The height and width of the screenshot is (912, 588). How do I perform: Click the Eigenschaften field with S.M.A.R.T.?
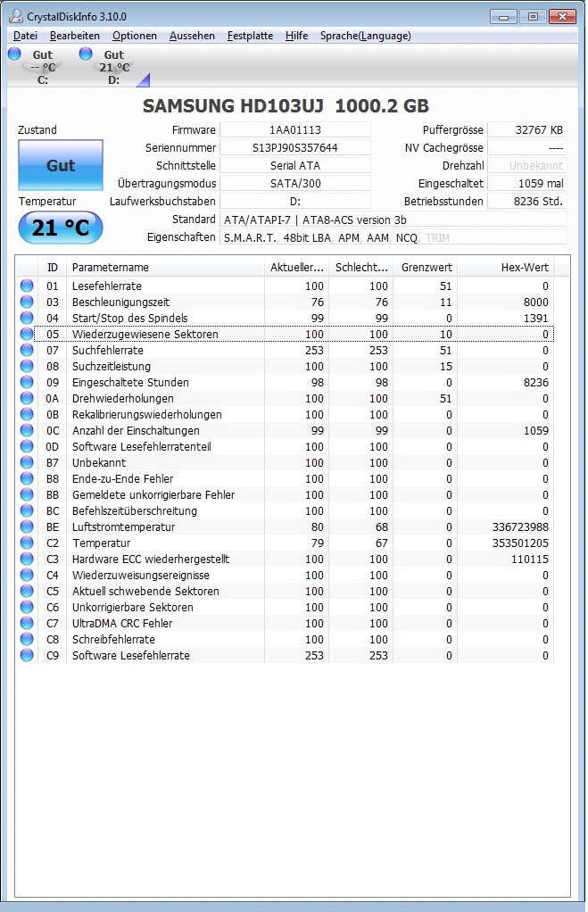(x=393, y=237)
